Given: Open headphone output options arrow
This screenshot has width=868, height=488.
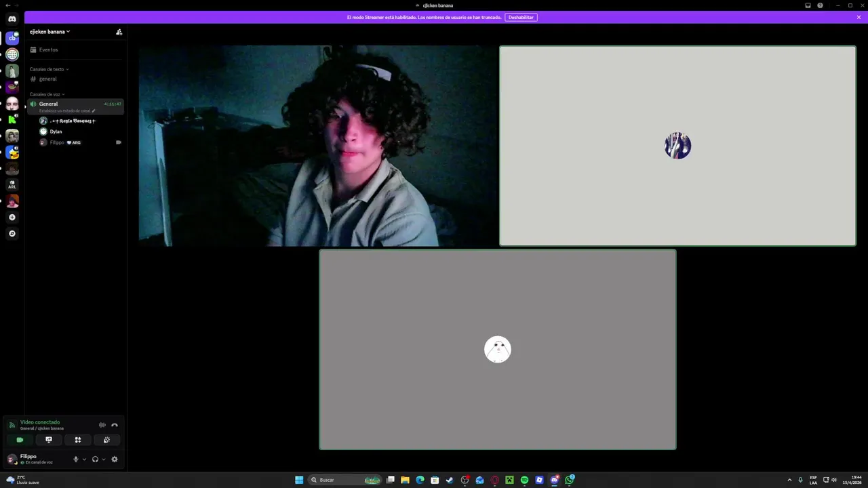Looking at the screenshot, I should tap(103, 459).
